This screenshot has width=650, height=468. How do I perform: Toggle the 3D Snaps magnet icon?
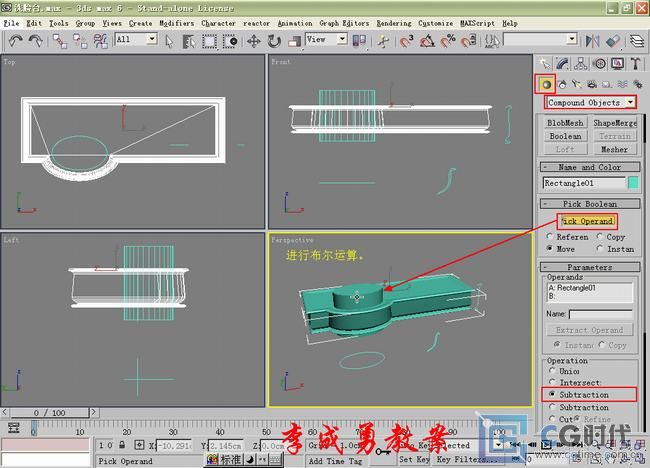point(407,41)
